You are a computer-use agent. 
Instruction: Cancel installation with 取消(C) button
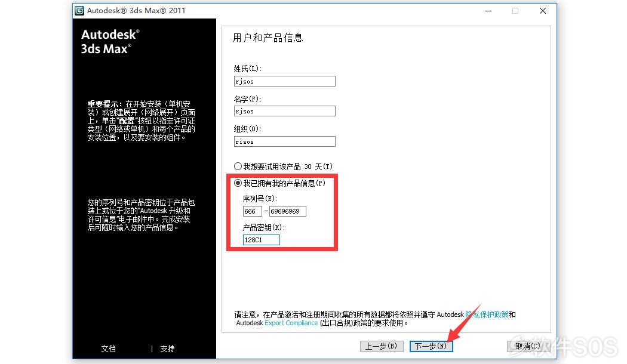(528, 346)
